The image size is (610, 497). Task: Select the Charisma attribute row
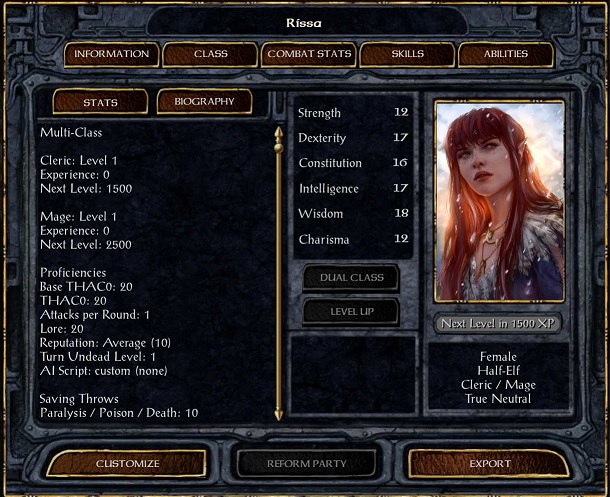(x=353, y=239)
